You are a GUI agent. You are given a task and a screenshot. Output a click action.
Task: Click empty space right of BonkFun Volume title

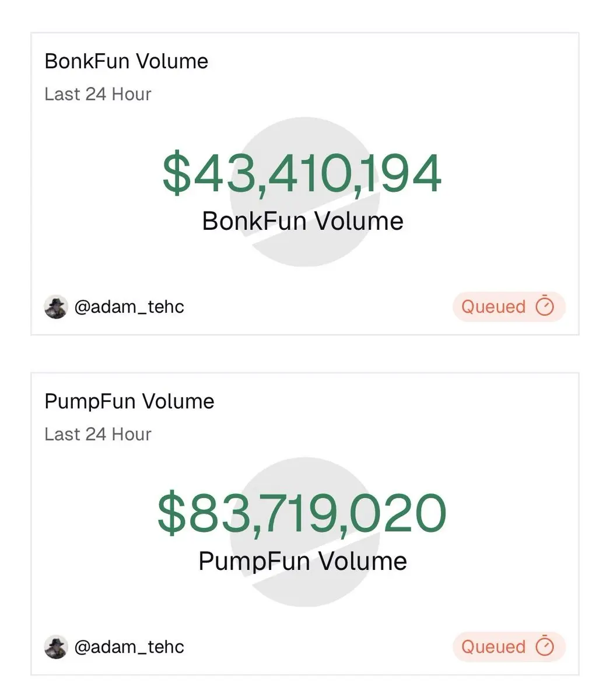391,61
